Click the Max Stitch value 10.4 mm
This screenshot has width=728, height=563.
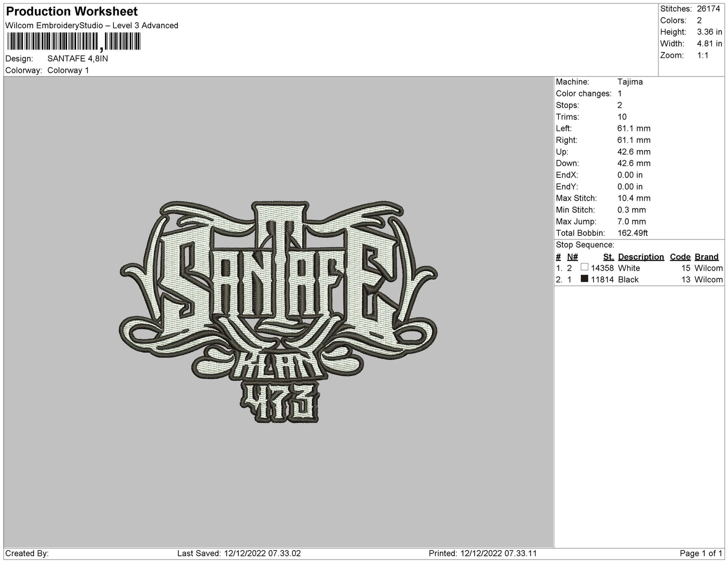pyautogui.click(x=634, y=198)
